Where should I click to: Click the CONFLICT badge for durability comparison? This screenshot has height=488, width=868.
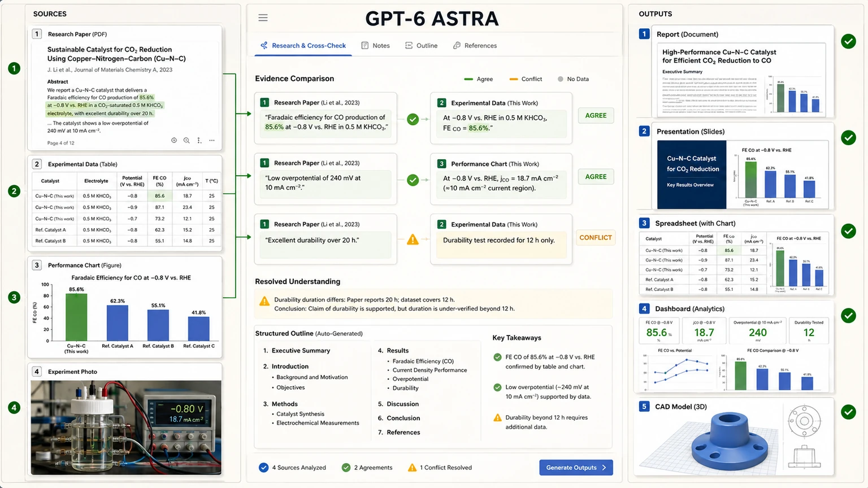tap(596, 238)
